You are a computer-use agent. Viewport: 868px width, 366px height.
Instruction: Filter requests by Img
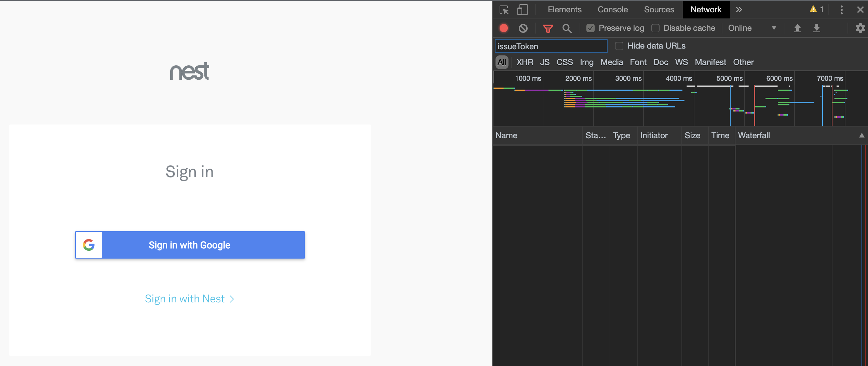point(586,62)
